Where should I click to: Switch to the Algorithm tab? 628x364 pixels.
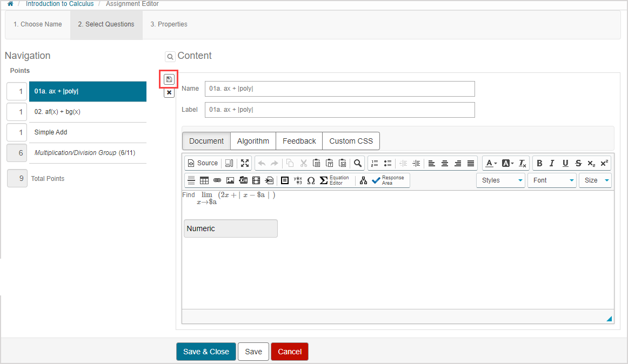[253, 141]
